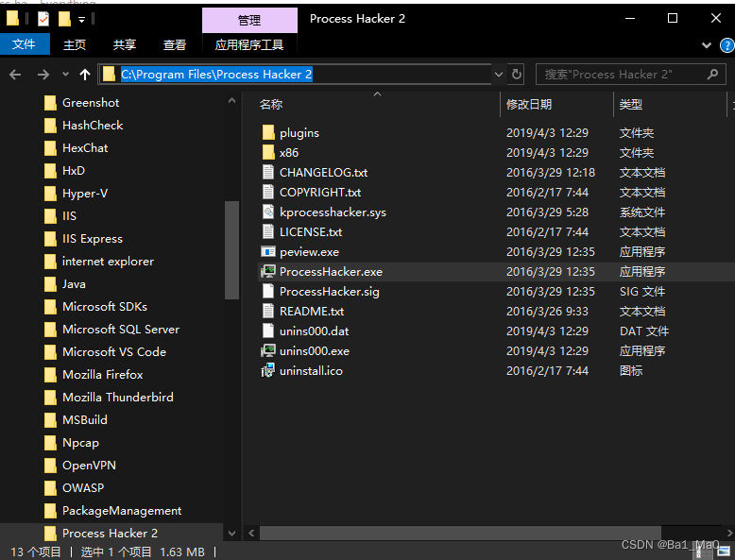The height and width of the screenshot is (560, 735).
Task: Switch to the 共享 ribbon tab
Action: 124,45
